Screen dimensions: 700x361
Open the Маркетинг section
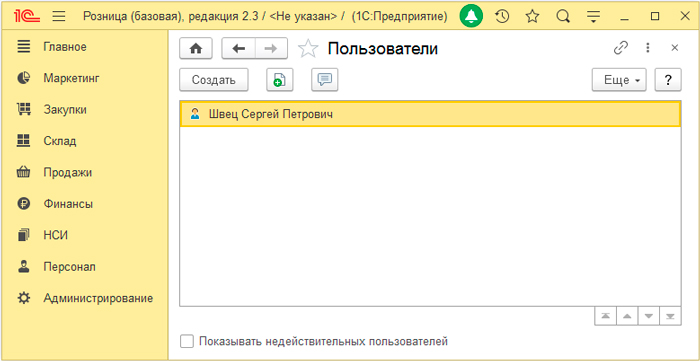click(84, 78)
